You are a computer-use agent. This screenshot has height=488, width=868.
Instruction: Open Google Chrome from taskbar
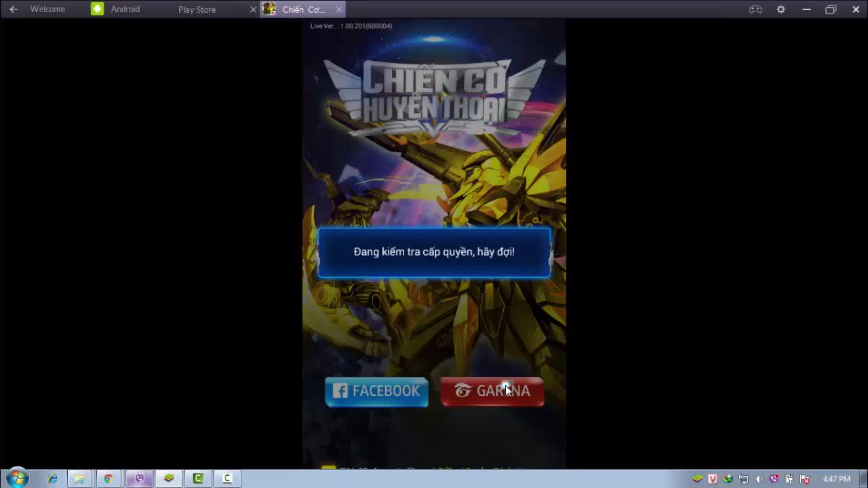tap(108, 479)
